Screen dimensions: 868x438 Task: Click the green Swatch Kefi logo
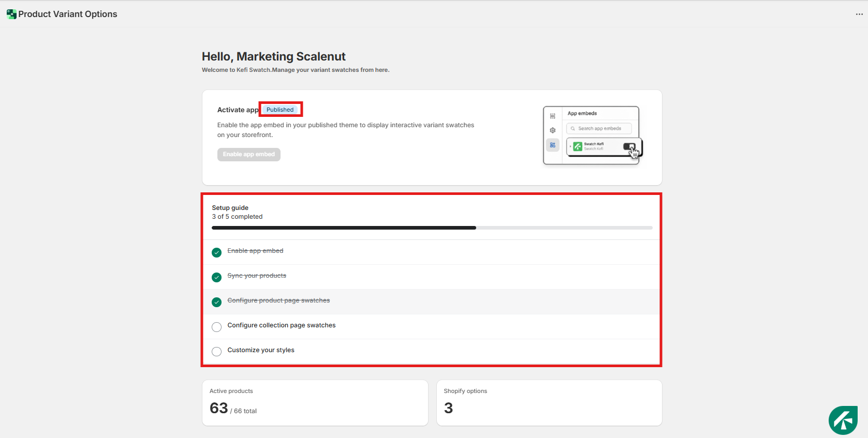click(x=578, y=147)
